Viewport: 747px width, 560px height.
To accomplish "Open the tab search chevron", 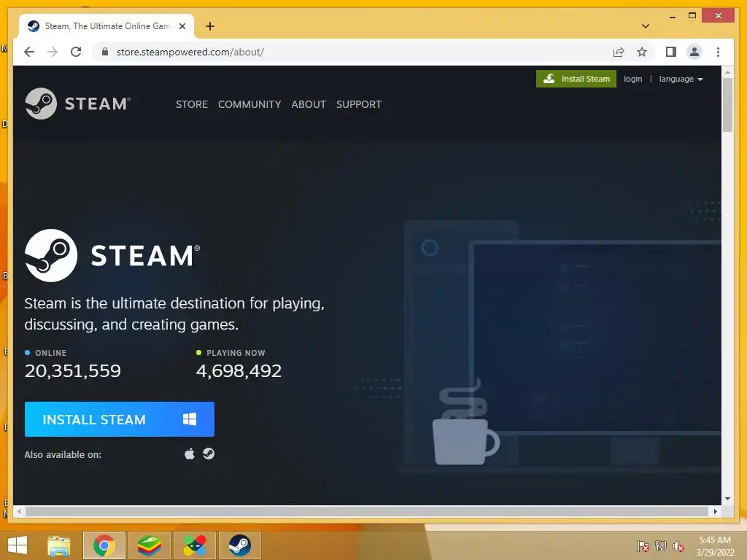I will click(645, 26).
